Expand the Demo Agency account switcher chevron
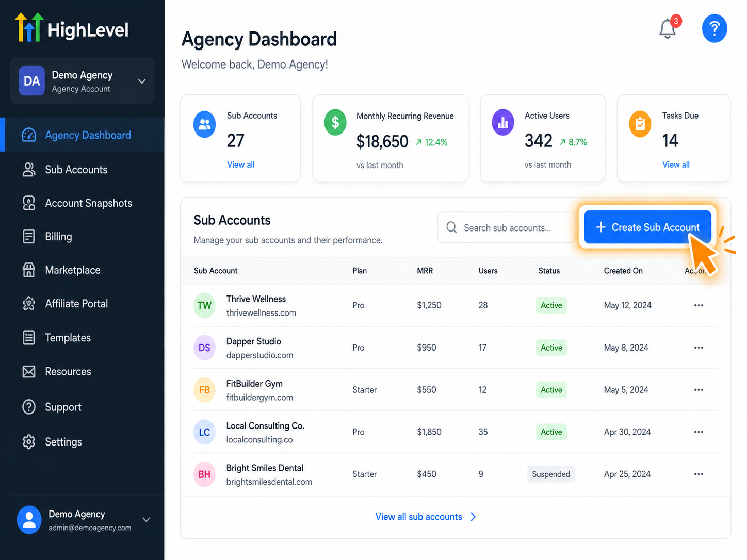Screen dimensions: 747x560 (x=142, y=81)
